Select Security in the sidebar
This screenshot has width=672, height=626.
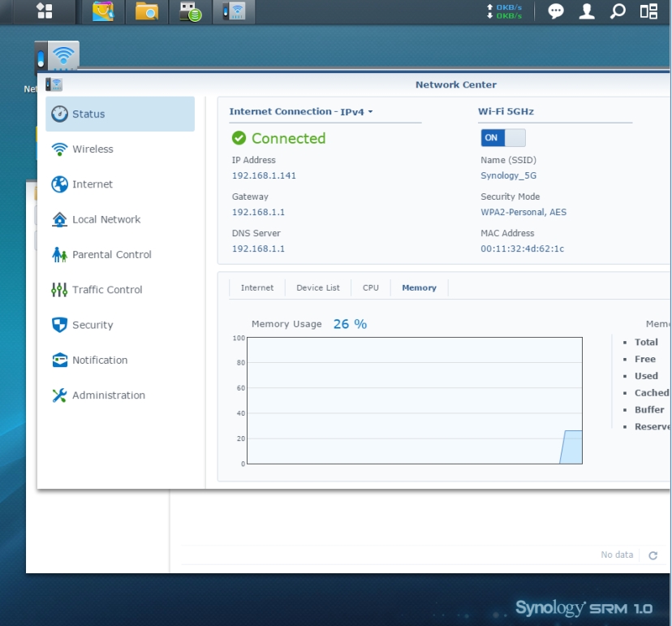93,325
